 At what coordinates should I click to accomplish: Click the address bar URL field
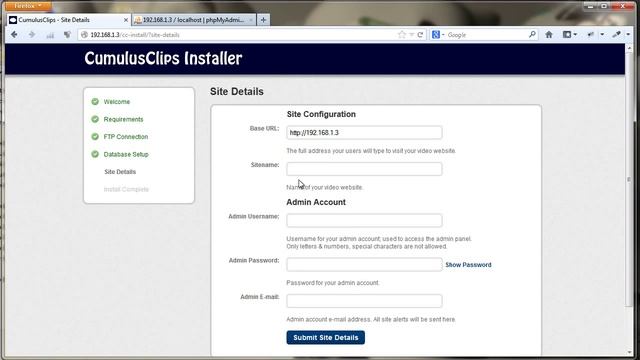(241, 35)
